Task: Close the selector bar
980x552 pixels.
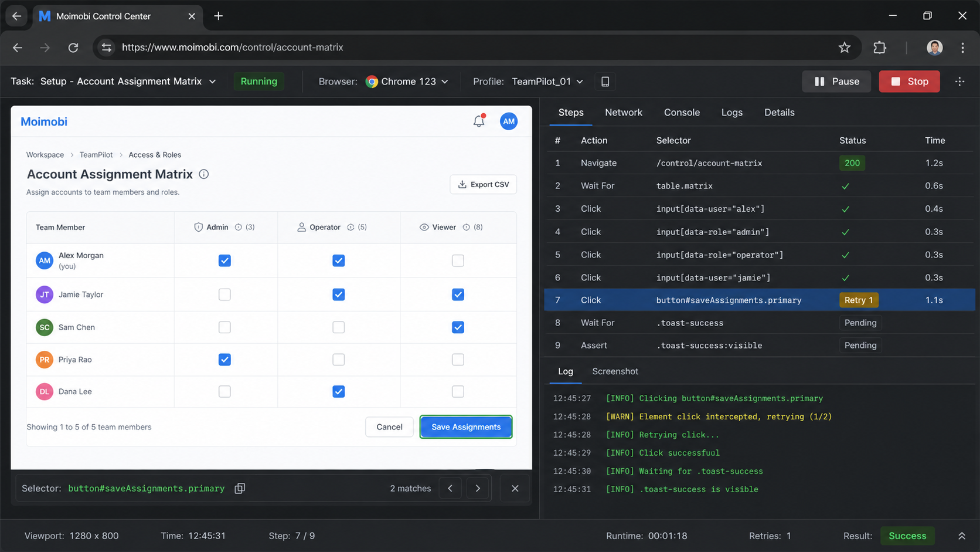Action: (x=515, y=488)
